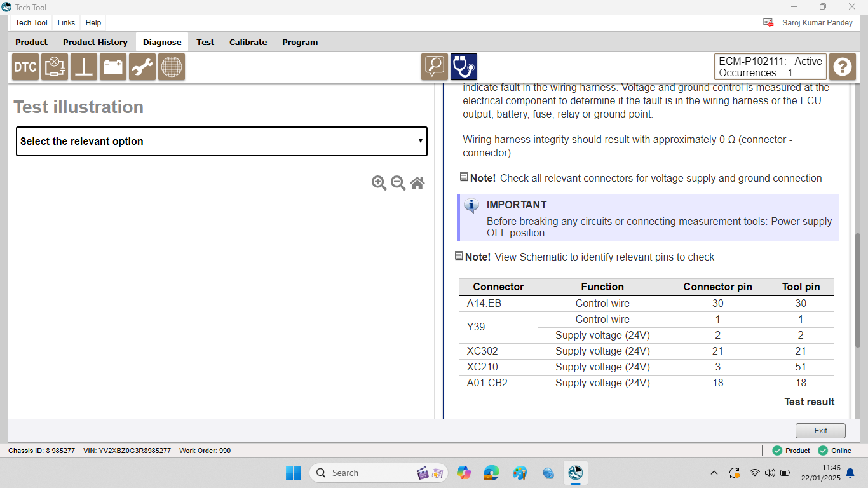The image size is (868, 488).
Task: Select the A14.EB connector cell
Action: (499, 304)
